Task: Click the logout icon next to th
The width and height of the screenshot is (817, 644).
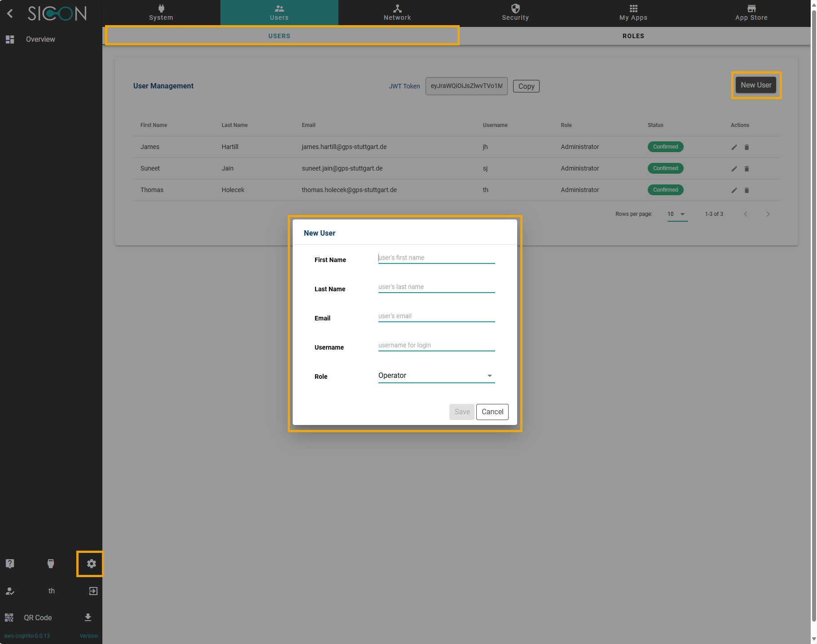Action: [93, 591]
